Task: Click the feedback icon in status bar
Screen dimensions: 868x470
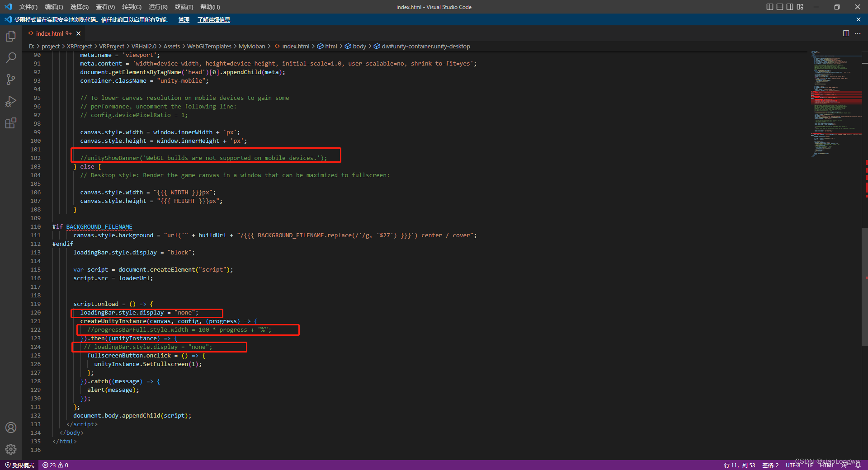Action: (x=844, y=465)
